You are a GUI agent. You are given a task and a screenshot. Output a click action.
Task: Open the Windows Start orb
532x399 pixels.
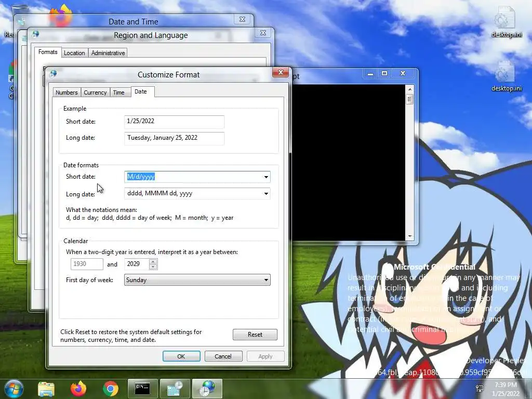click(14, 389)
